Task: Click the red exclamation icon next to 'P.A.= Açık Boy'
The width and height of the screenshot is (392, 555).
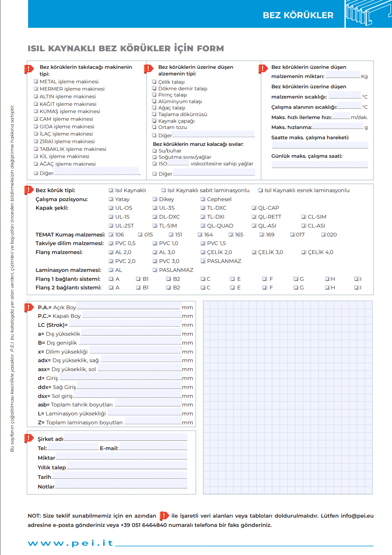Action: point(29,307)
